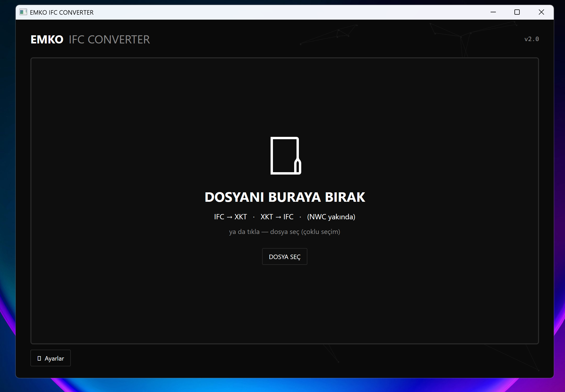Click the '(NWC yakında)' label
Screen dimensions: 565x392
(x=331, y=217)
